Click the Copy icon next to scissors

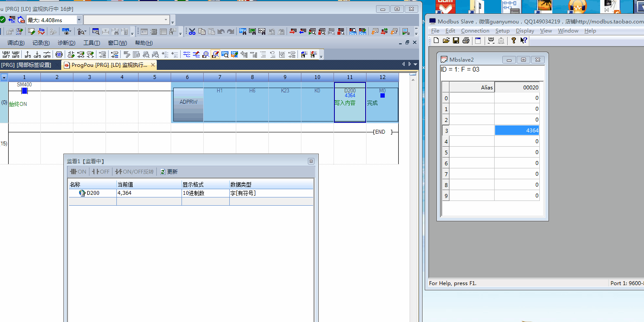(202, 31)
